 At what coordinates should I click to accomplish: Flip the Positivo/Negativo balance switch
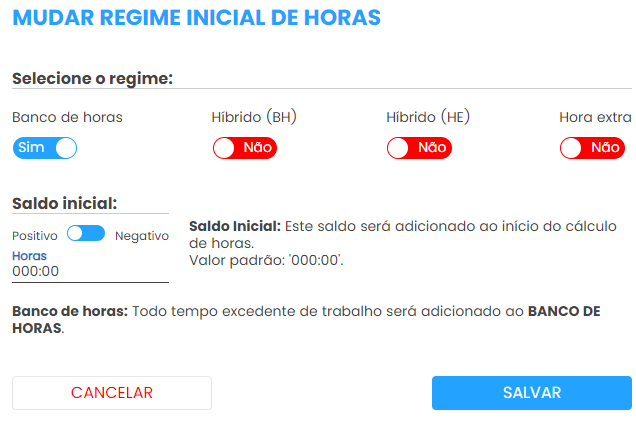(86, 234)
